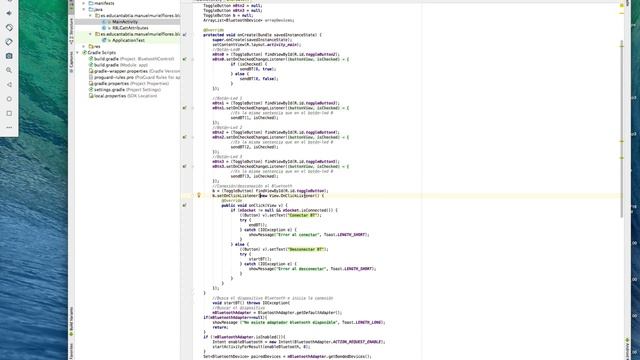Click the manifests folder icon
Image resolution: width=640 pixels, height=360 pixels.
point(91,3)
